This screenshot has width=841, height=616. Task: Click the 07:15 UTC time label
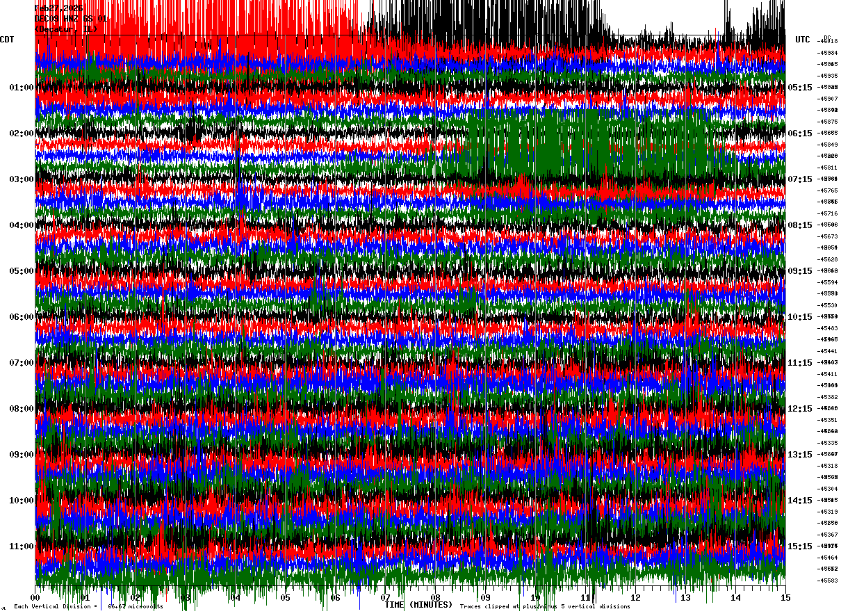pos(800,179)
